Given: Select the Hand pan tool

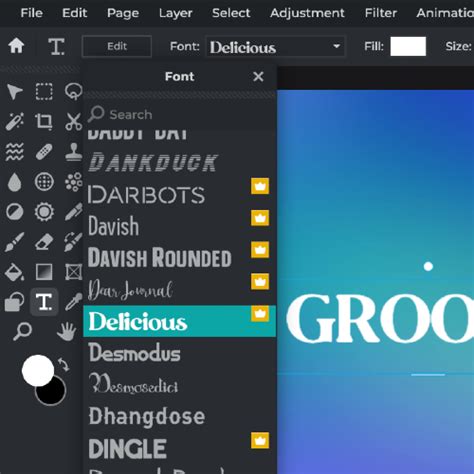Looking at the screenshot, I should pos(66,331).
